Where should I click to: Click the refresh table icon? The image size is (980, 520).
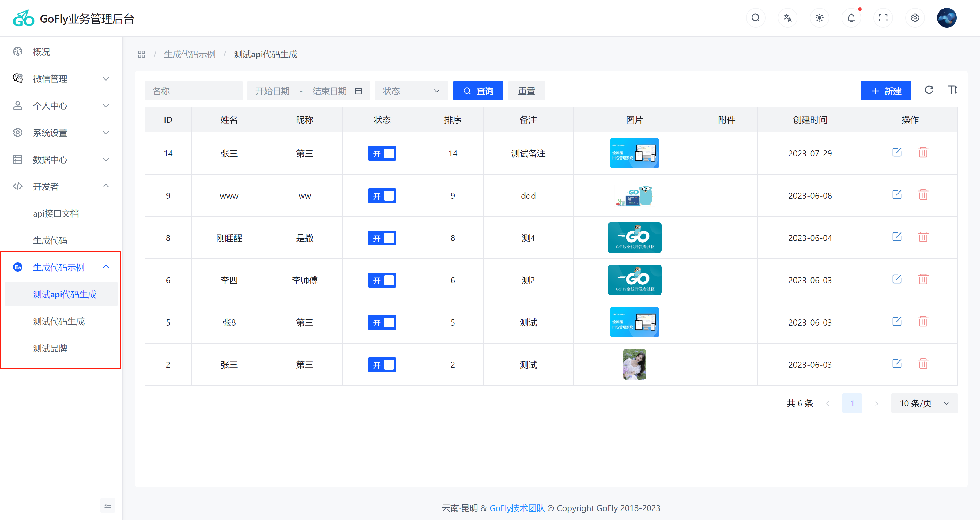click(x=929, y=90)
